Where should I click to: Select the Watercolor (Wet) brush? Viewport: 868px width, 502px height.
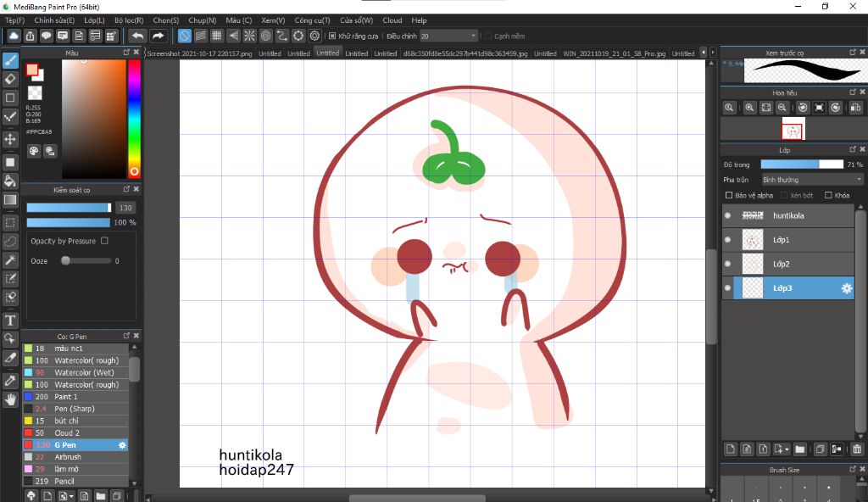coord(75,372)
